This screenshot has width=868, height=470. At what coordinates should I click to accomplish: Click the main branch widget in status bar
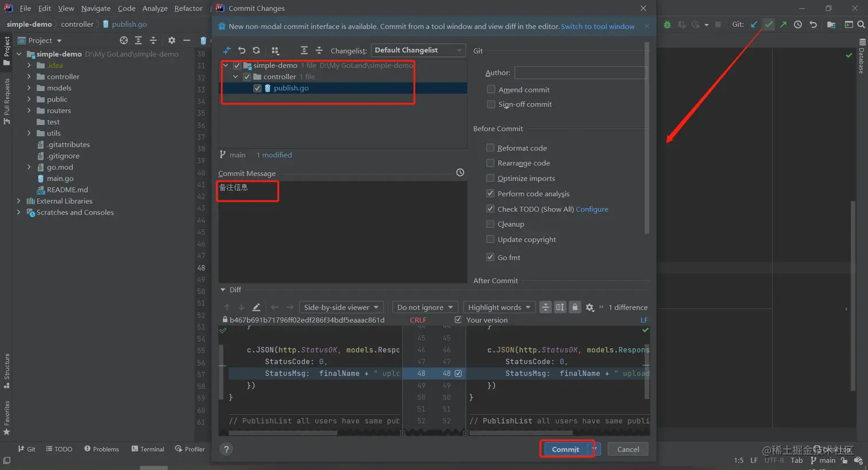pyautogui.click(x=823, y=460)
